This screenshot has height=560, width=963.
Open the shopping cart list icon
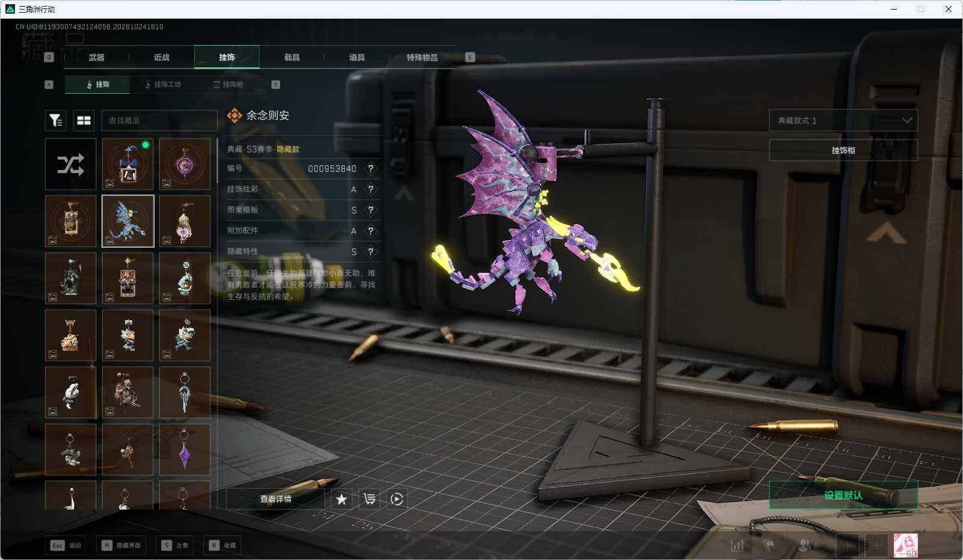click(x=369, y=499)
